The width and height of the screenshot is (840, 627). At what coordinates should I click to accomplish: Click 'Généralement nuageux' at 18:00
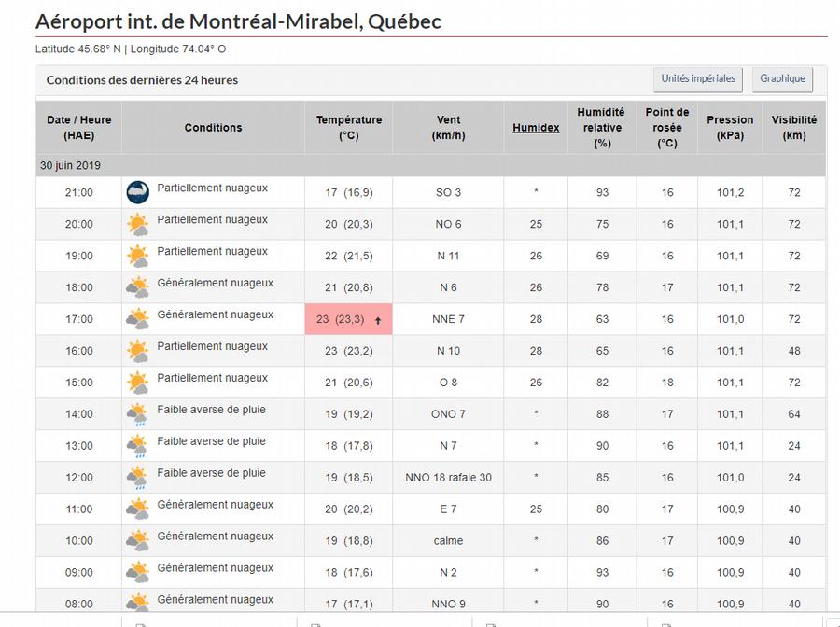215,283
